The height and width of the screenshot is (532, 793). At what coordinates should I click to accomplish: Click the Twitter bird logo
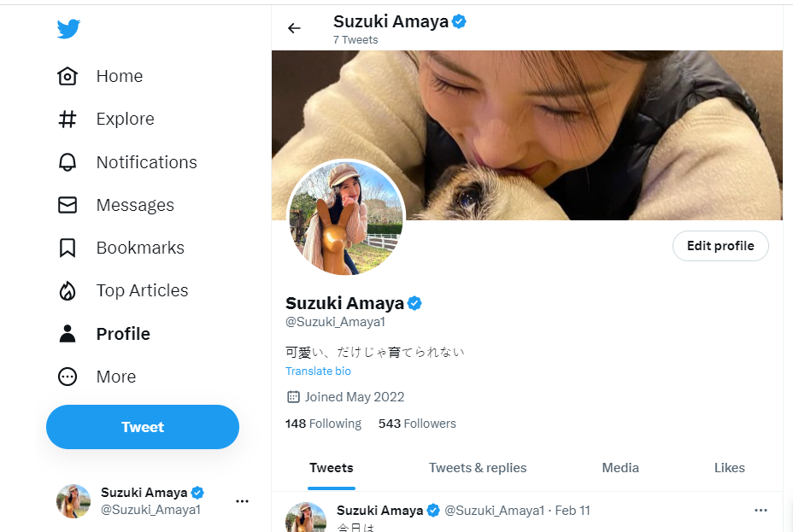pyautogui.click(x=68, y=29)
